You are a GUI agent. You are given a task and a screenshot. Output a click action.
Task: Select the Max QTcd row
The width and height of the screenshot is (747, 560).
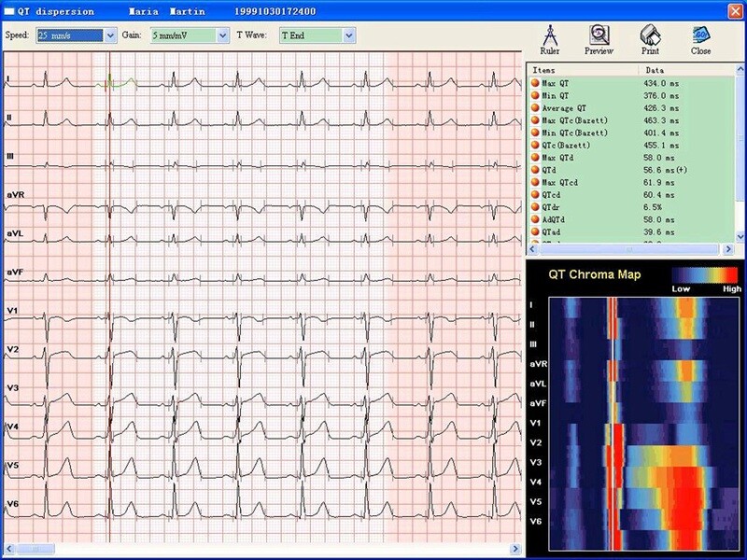click(631, 182)
